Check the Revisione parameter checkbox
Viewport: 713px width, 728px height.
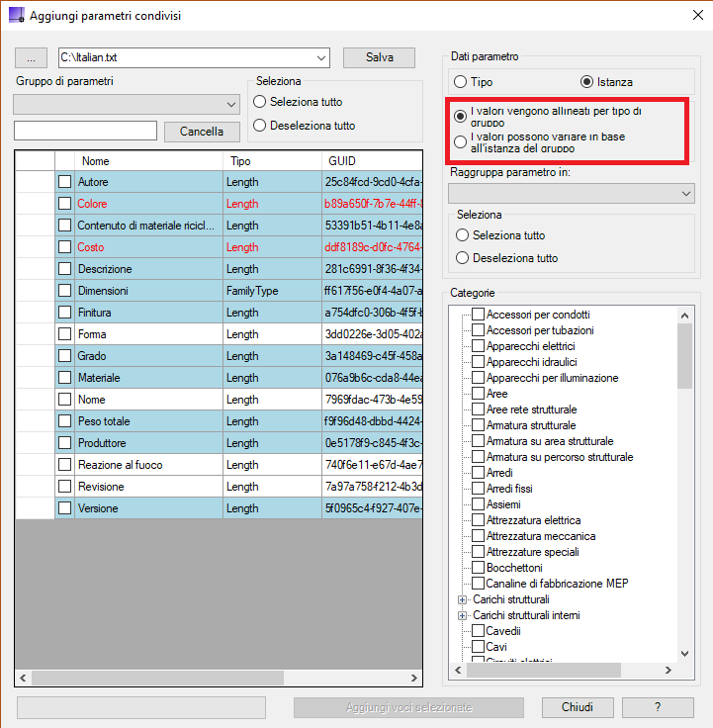tap(65, 487)
